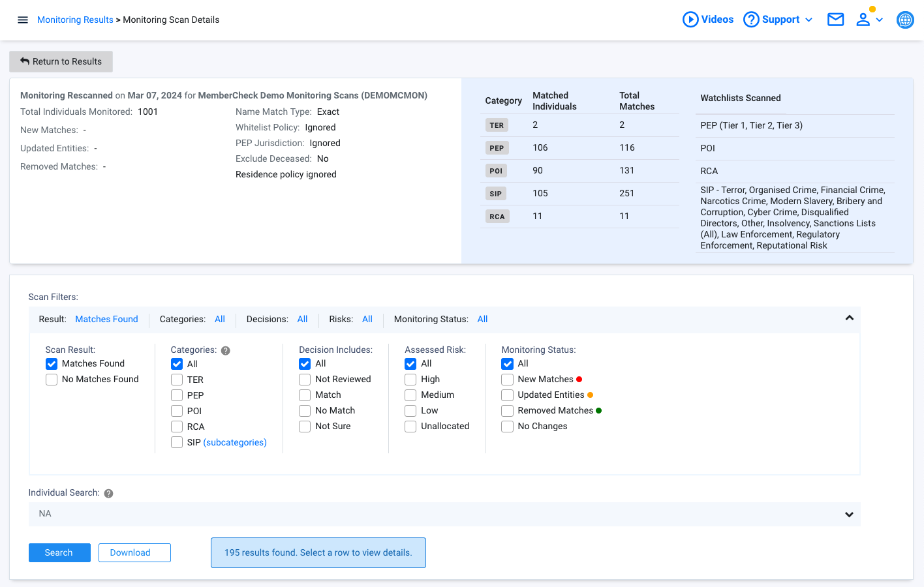Check the SIP category checkbox
This screenshot has height=587, width=924.
click(177, 442)
